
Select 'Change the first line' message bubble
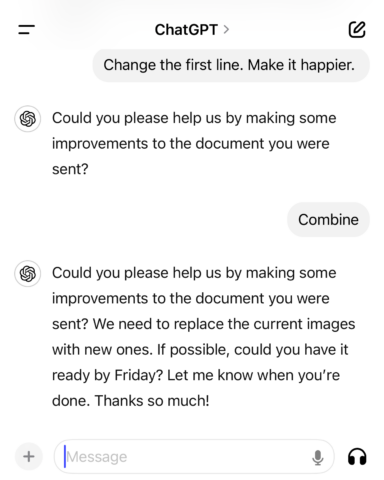231,65
